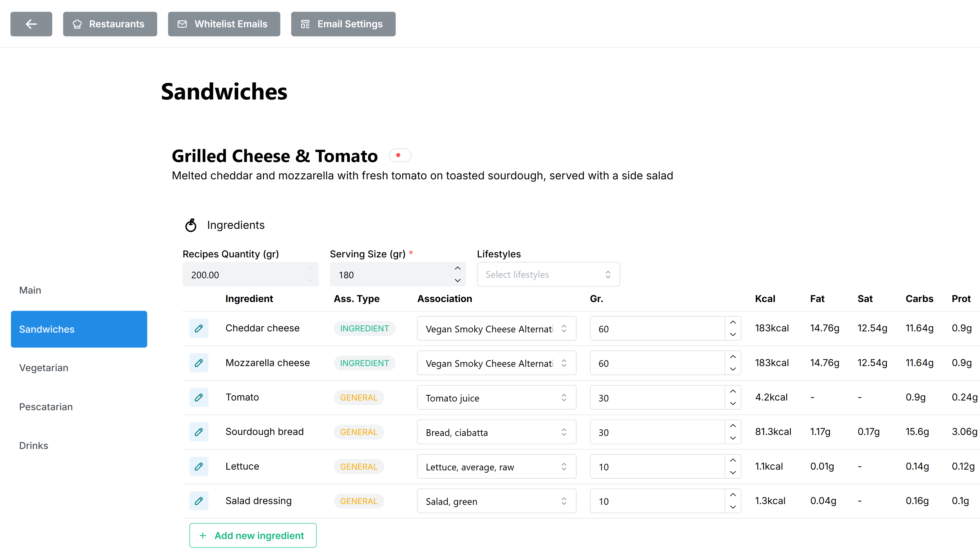The image size is (980, 551).
Task: Select the Pescatarian menu category
Action: click(79, 407)
